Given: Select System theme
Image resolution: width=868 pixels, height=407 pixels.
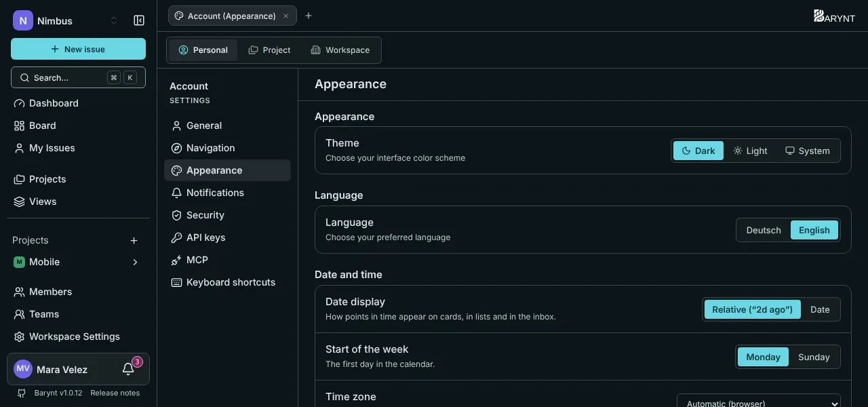Looking at the screenshot, I should click(x=808, y=151).
